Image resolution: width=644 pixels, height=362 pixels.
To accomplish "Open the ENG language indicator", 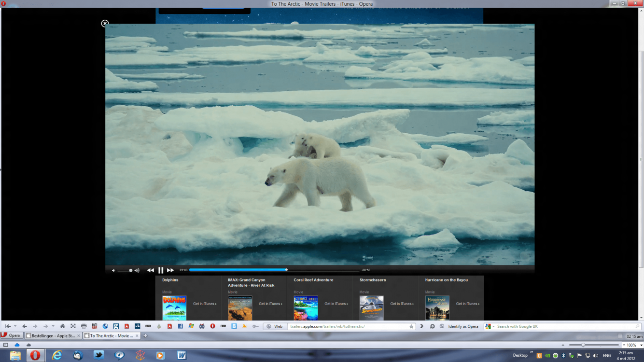I will click(607, 356).
